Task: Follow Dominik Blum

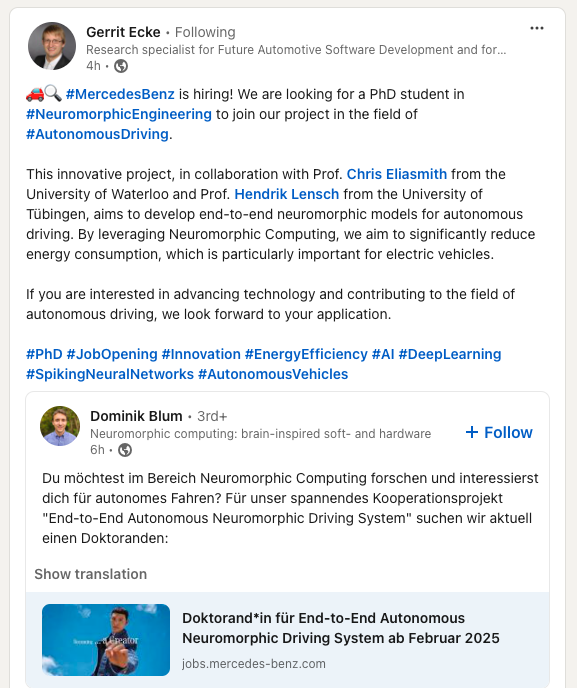Action: [x=499, y=433]
